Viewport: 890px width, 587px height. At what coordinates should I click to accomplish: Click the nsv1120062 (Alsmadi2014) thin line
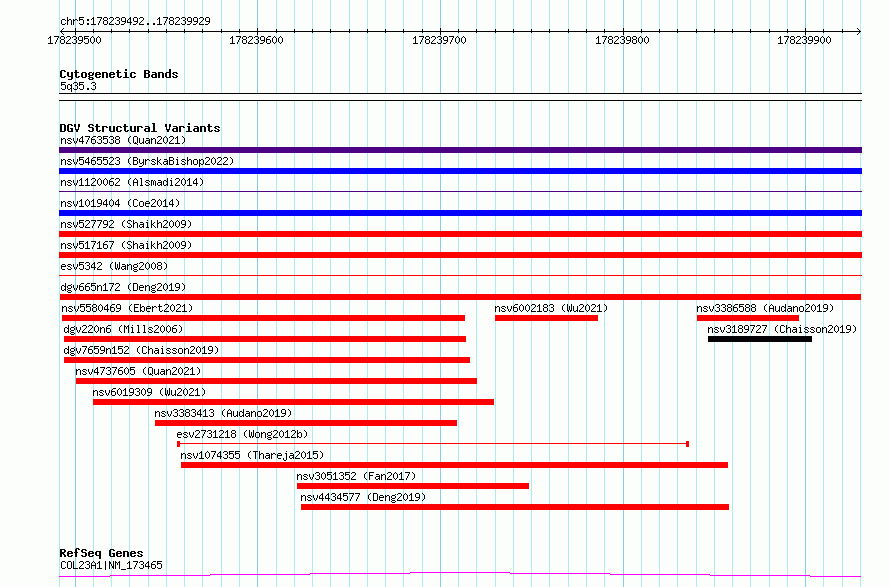click(460, 192)
